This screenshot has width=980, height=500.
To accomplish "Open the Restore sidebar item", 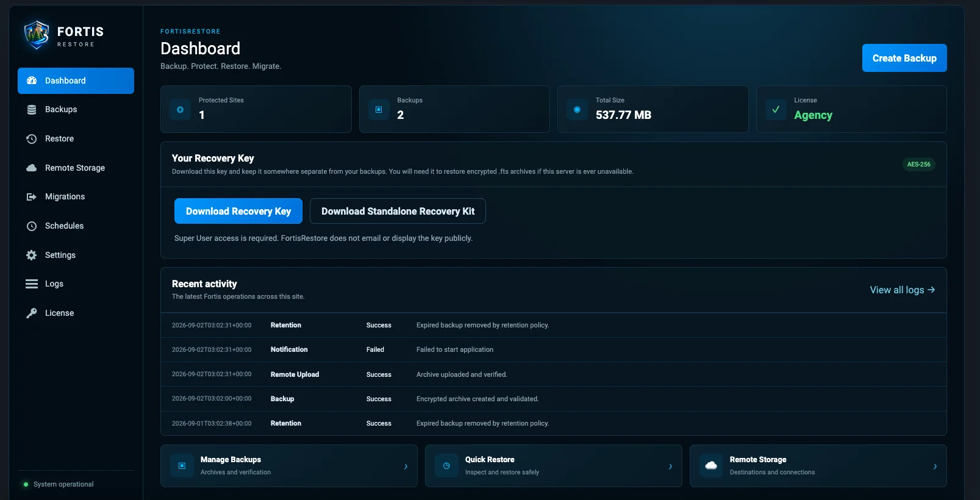I will click(76, 139).
